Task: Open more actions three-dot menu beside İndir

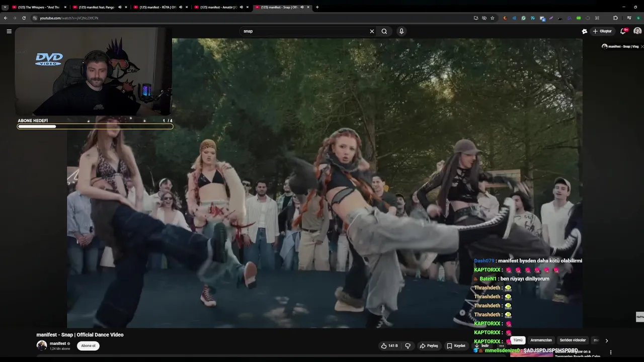Action: [502, 346]
